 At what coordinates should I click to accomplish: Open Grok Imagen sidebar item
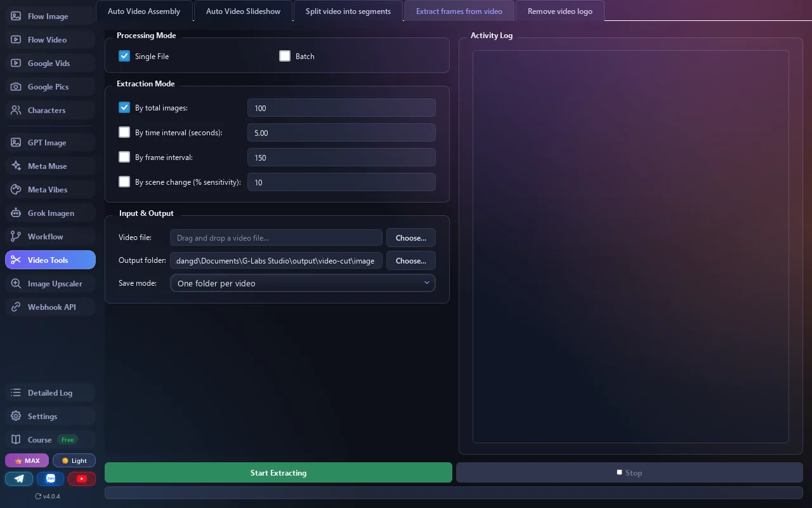click(x=51, y=213)
